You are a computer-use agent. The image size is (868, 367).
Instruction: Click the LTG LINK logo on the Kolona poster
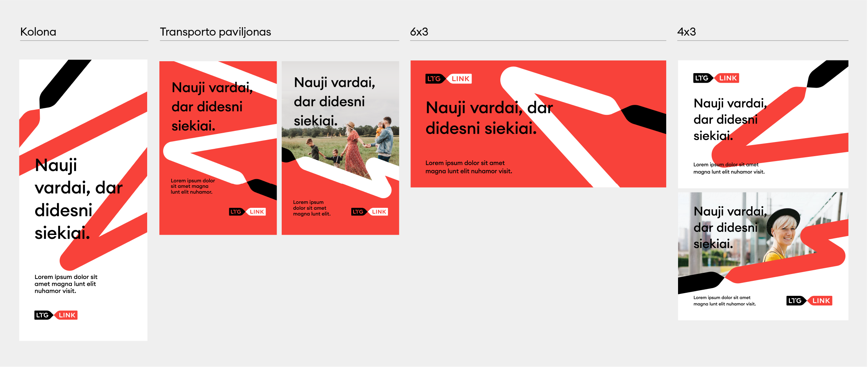tap(56, 315)
